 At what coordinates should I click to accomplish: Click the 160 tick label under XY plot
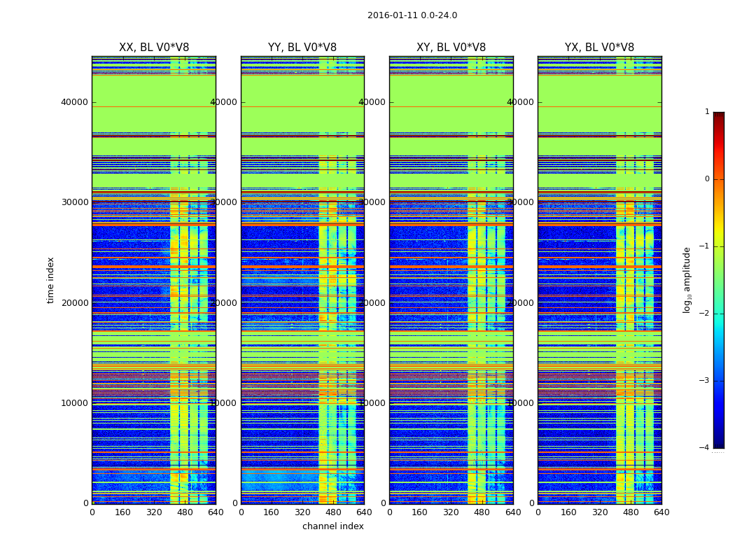pos(419,512)
